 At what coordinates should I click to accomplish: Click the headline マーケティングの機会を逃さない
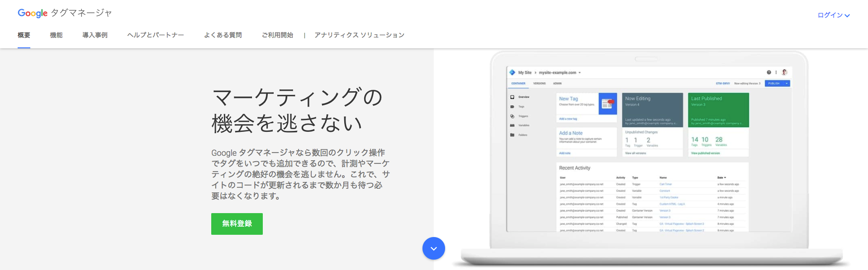coord(298,110)
